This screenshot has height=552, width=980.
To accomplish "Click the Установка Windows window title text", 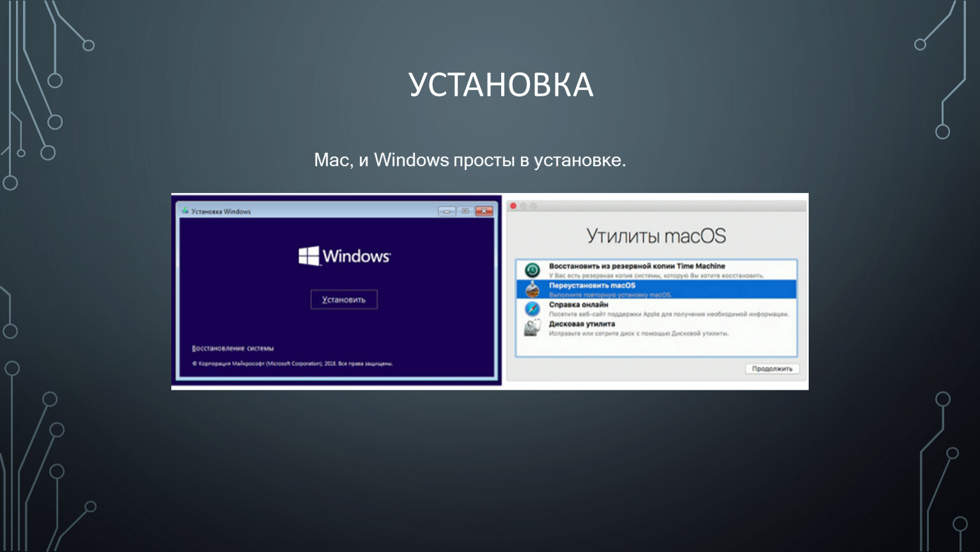I will point(221,211).
